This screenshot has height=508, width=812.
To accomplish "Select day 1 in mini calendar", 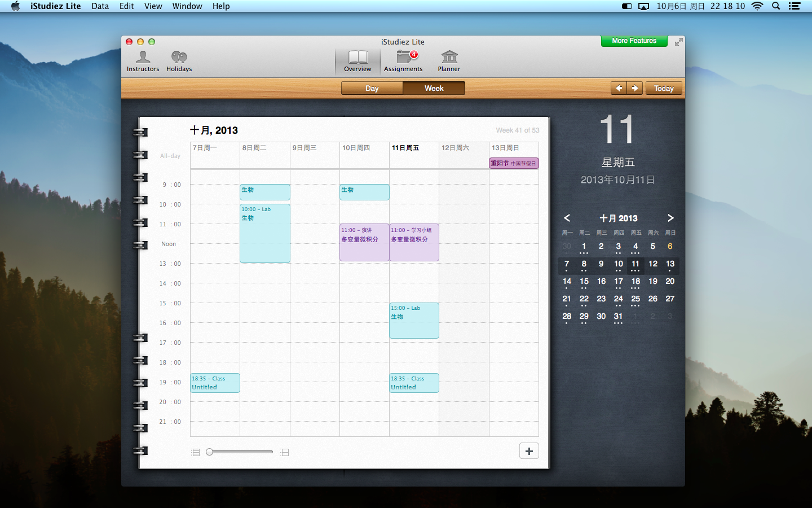I will click(584, 247).
